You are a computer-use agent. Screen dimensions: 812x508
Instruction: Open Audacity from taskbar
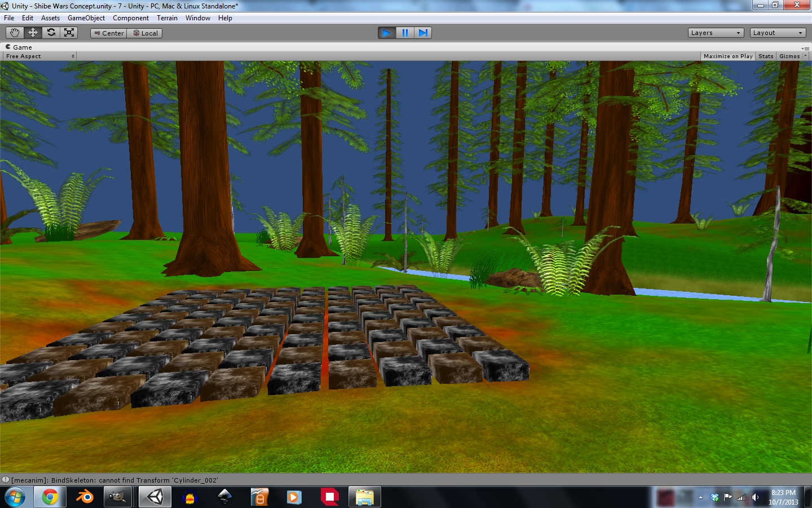tap(190, 497)
